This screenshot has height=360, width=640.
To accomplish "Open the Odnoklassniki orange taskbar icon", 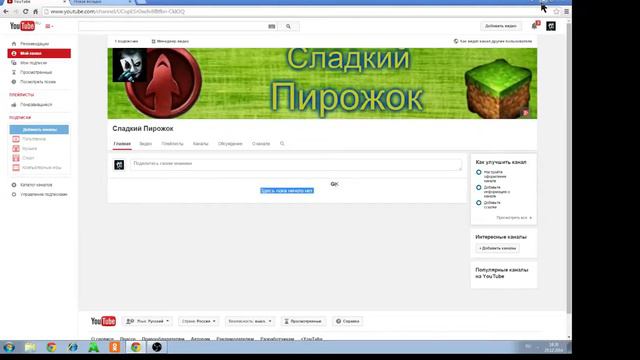I will (115, 347).
